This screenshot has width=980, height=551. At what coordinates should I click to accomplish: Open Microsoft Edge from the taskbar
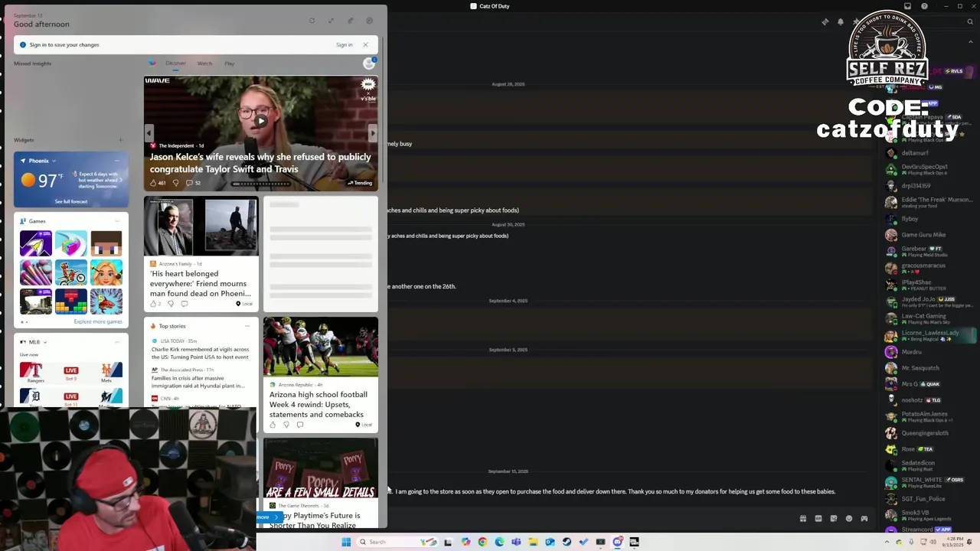click(x=499, y=542)
